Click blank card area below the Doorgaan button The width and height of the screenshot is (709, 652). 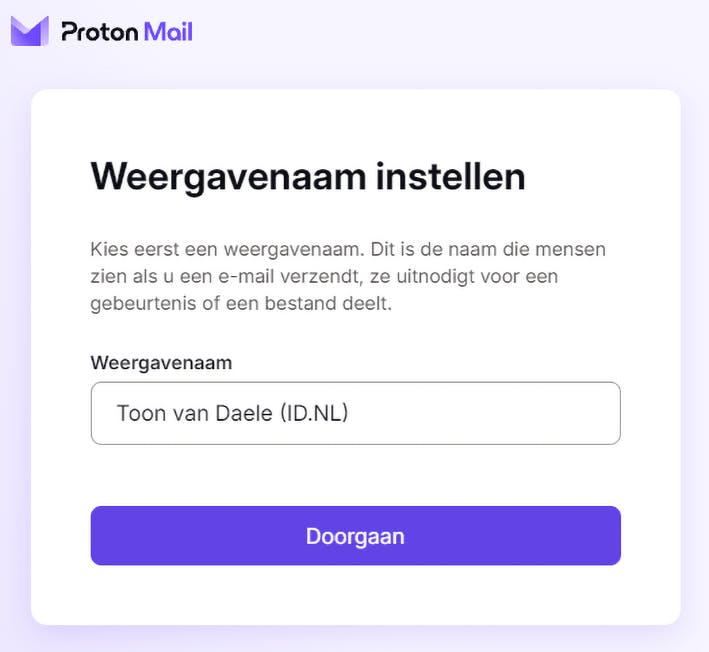point(355,596)
